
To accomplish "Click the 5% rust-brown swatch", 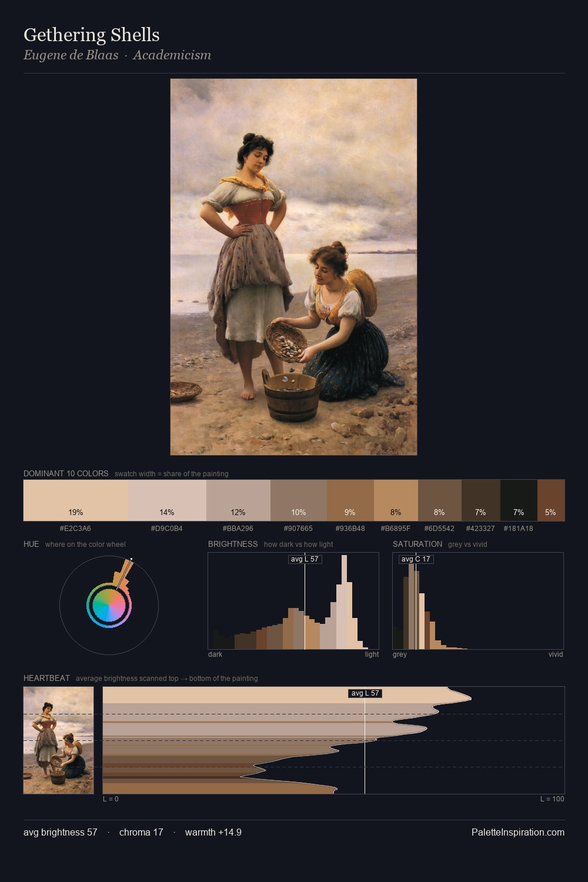I will pyautogui.click(x=551, y=500).
